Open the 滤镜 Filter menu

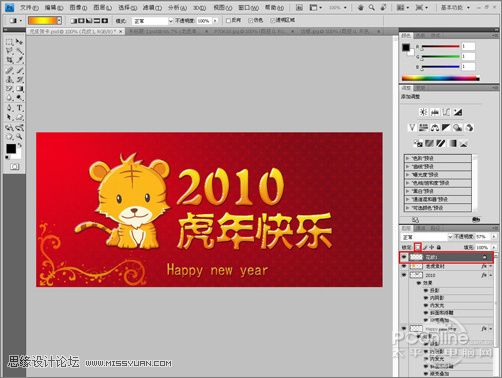(152, 7)
